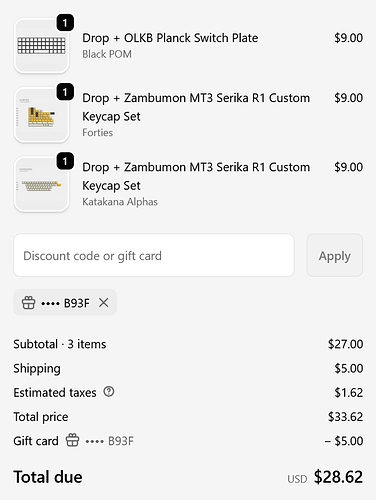
Task: Click the B93F gift card chip label
Action: click(x=65, y=303)
